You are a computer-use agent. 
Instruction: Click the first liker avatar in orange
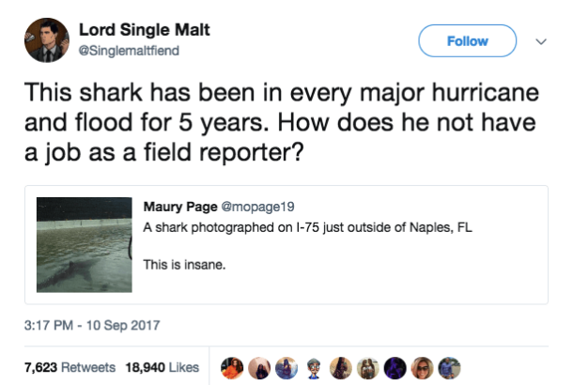click(231, 367)
